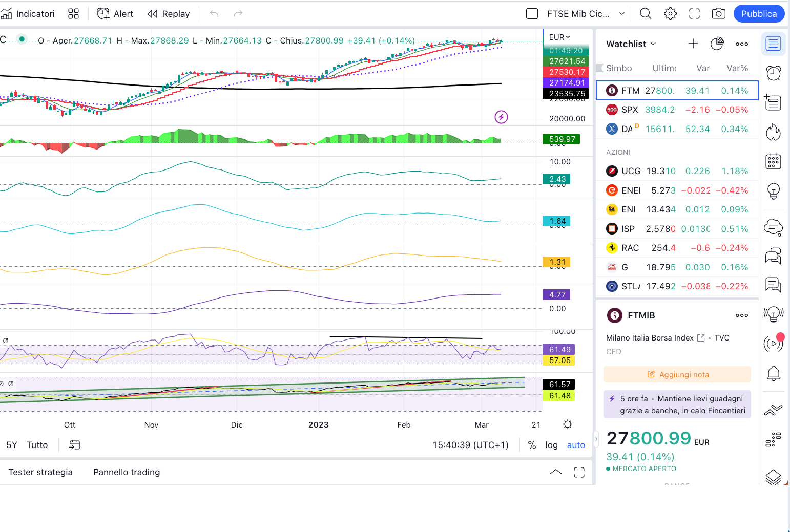Select the 5Y time range

tap(12, 445)
